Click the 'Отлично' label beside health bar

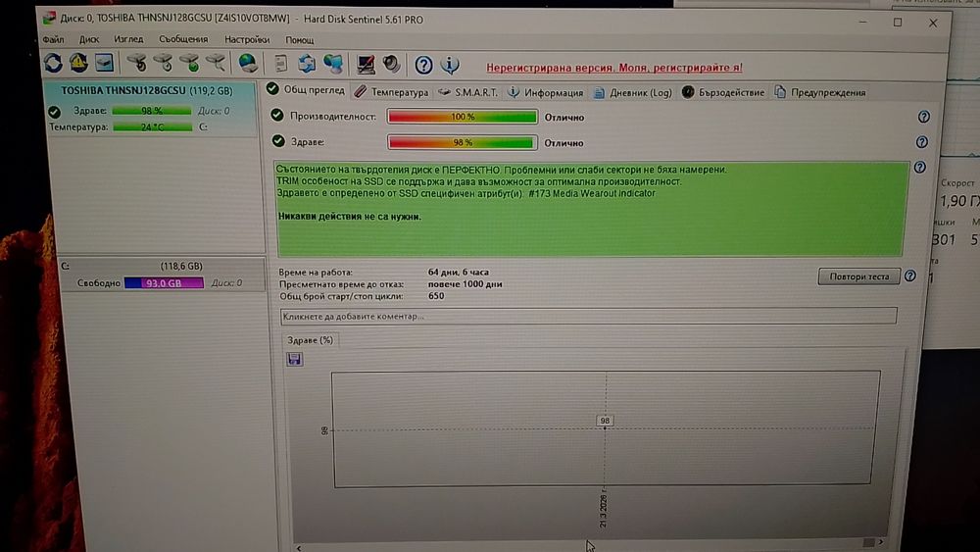[x=563, y=143]
